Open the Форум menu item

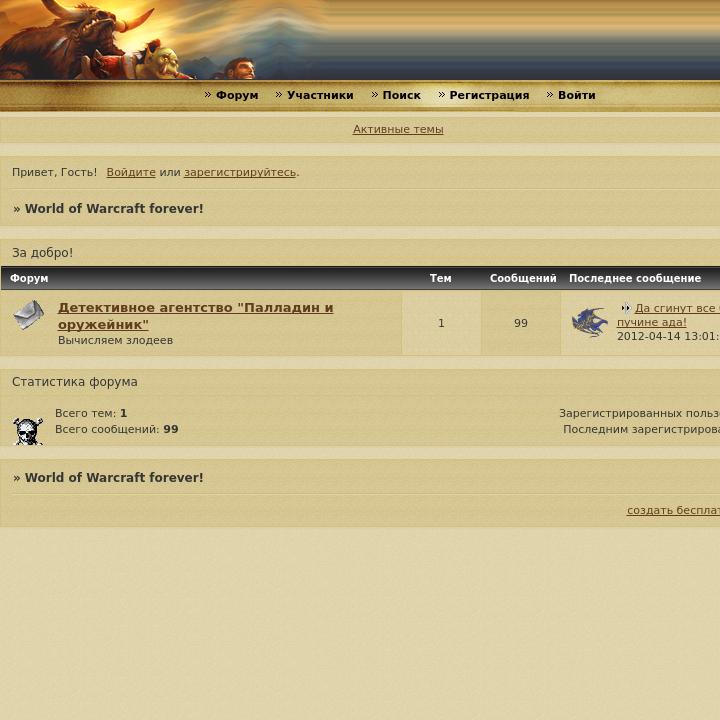tap(237, 95)
